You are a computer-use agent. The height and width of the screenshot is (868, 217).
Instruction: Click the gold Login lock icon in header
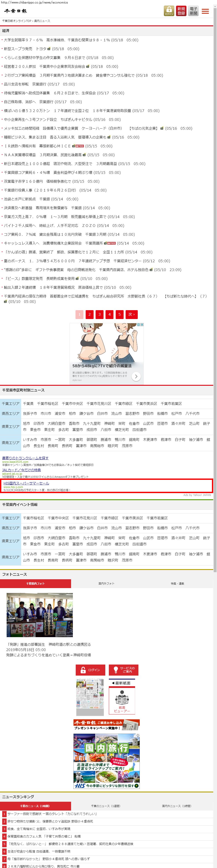pos(169,11)
